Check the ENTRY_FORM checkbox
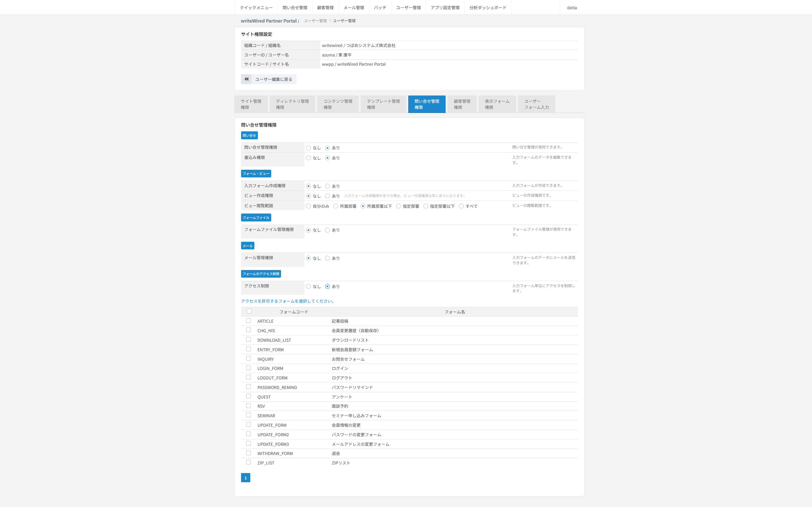Screen dimensions: 812x507 point(248,349)
